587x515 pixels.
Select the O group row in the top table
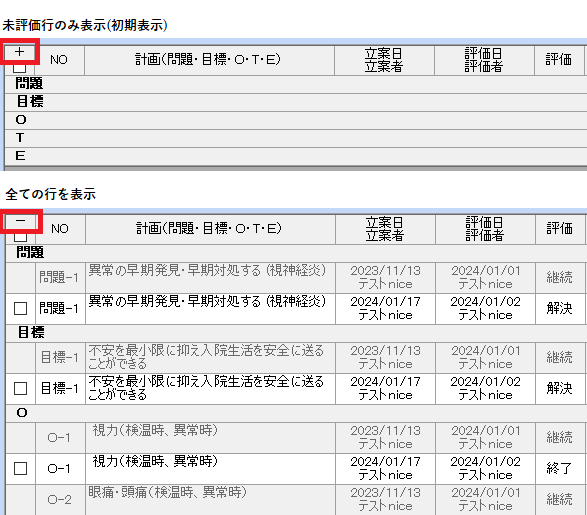(296, 120)
